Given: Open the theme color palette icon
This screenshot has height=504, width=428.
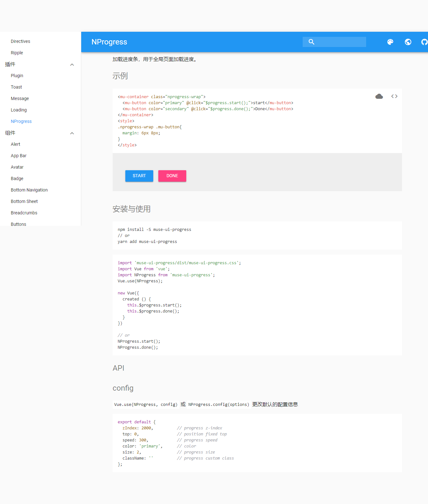Looking at the screenshot, I should tap(390, 42).
